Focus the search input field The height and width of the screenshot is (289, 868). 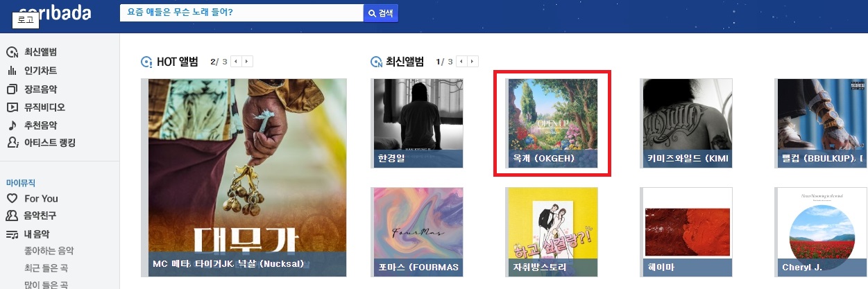(x=241, y=13)
